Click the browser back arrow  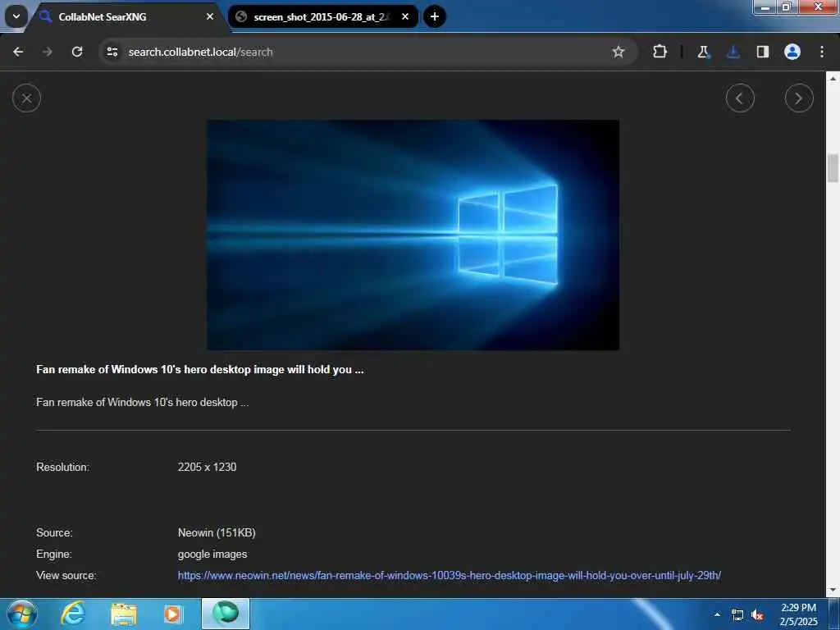click(18, 52)
